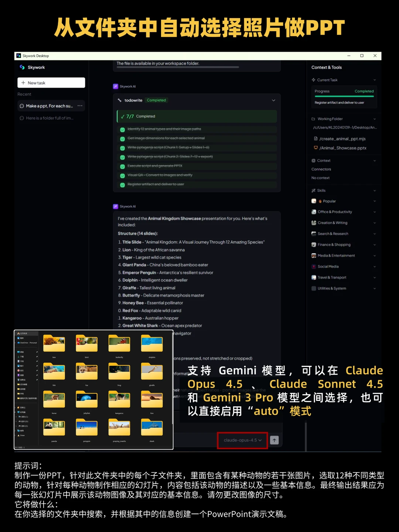Click the Travel & Transport category icon
Viewport: 399px width, 532px height.
314,277
